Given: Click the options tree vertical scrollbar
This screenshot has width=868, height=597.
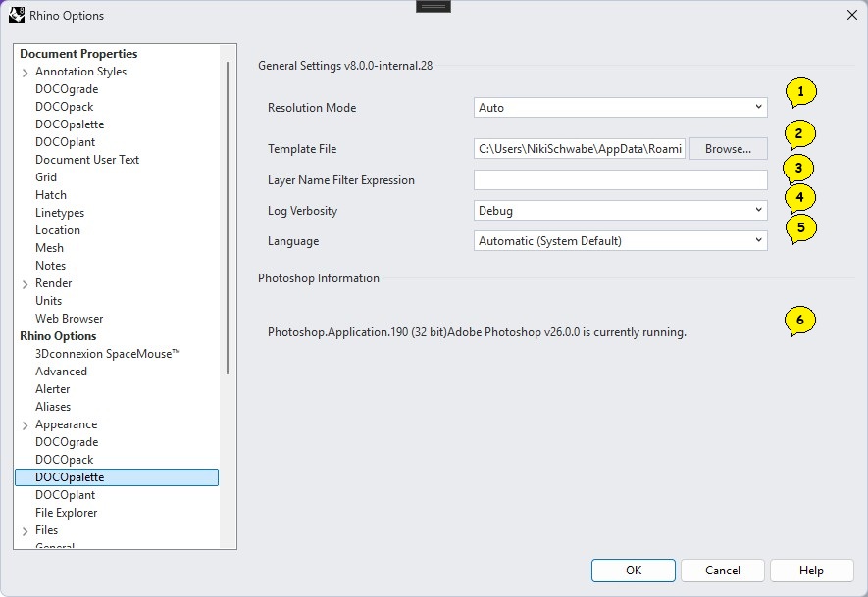Looking at the screenshot, I should [x=228, y=218].
